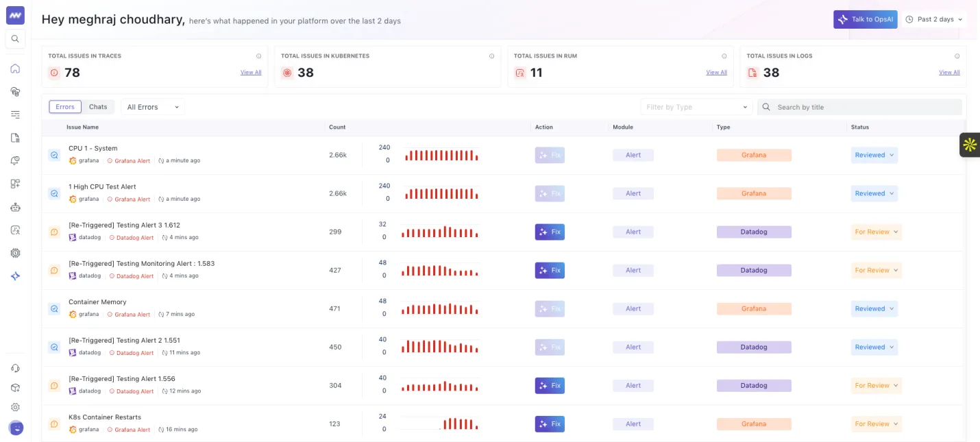
Task: Click the Middleware logo in sidebar
Action: 15,15
